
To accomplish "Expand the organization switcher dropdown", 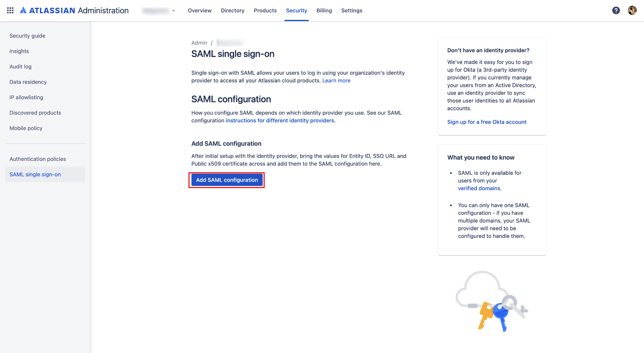I will 159,10.
